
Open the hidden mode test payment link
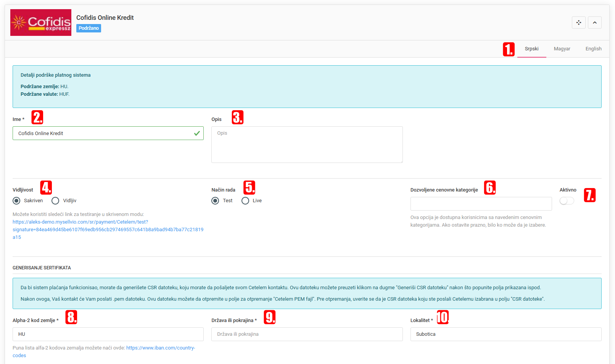(108, 229)
